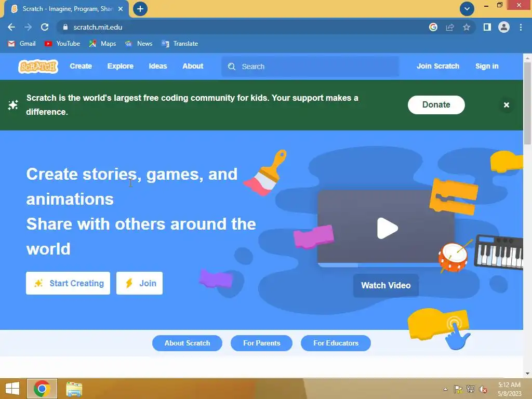Click the Scratch search input field

(x=310, y=66)
